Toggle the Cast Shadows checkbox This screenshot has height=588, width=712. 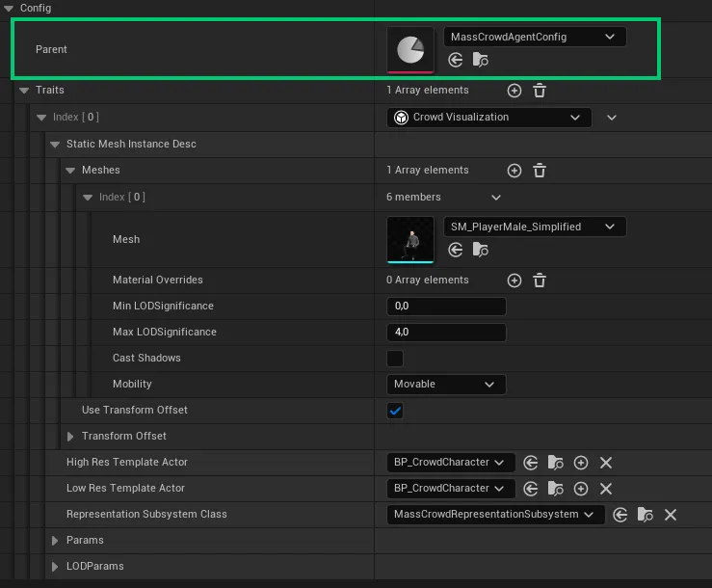[395, 358]
